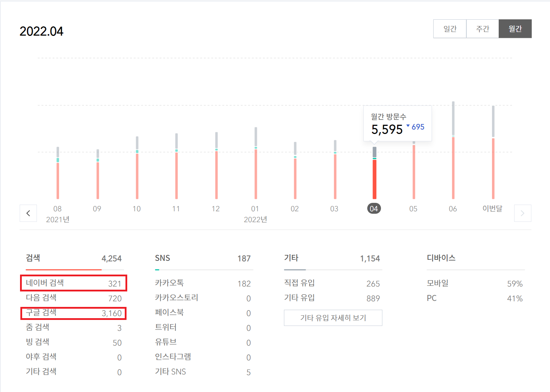Click the SNS category heading

(x=162, y=258)
